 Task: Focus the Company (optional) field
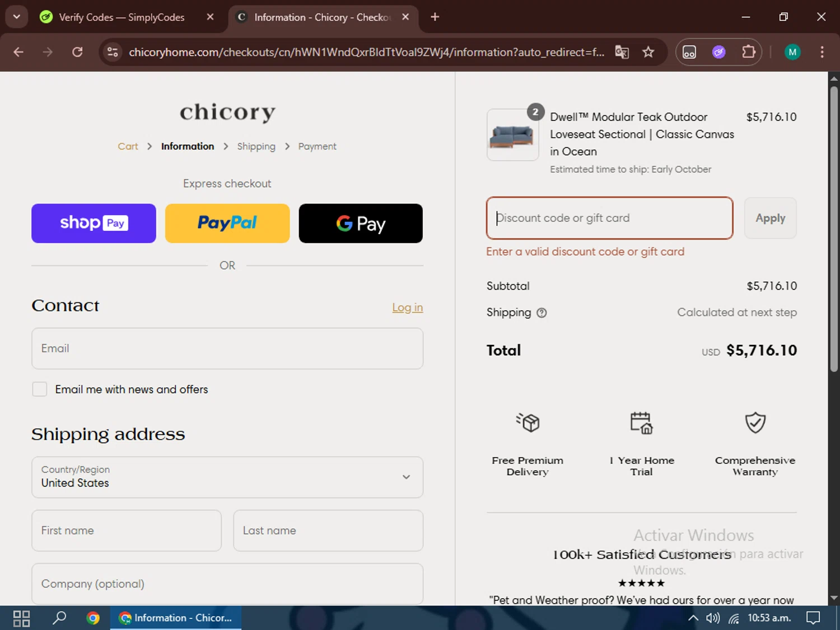pyautogui.click(x=227, y=584)
